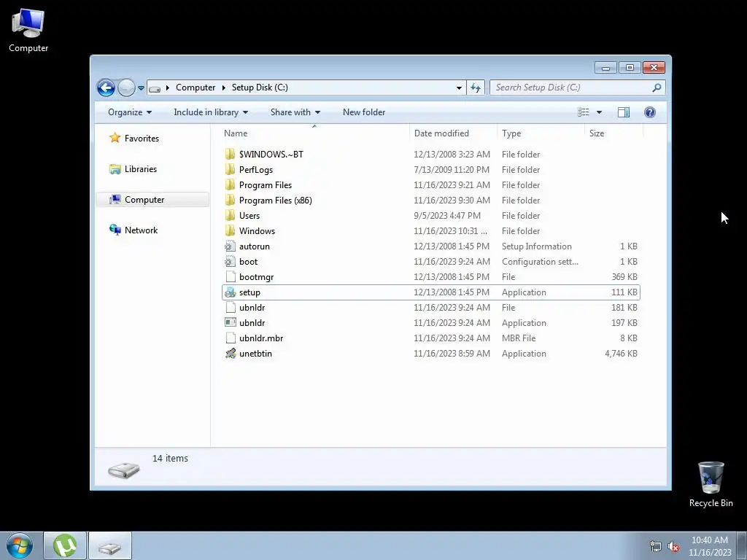Open the Share with menu
Image resolution: width=747 pixels, height=560 pixels.
click(295, 112)
